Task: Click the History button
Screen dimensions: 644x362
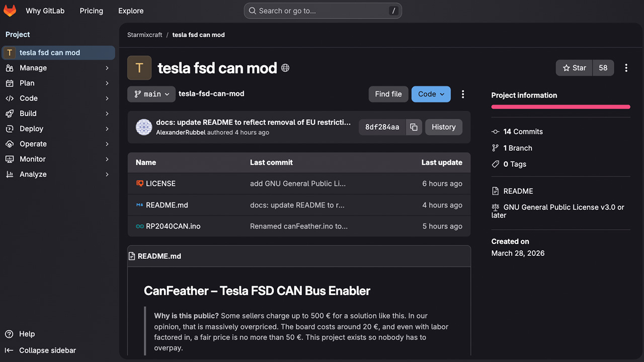Action: 443,127
